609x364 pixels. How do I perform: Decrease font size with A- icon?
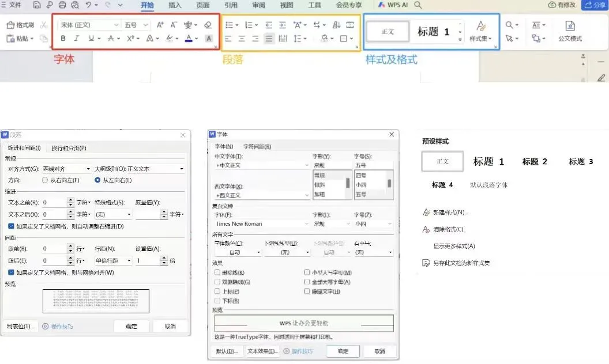point(174,25)
